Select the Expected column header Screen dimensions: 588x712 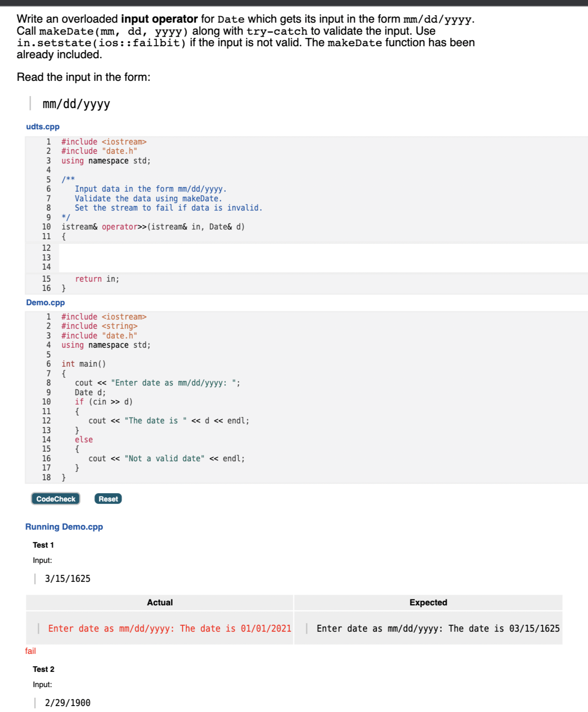coord(428,602)
